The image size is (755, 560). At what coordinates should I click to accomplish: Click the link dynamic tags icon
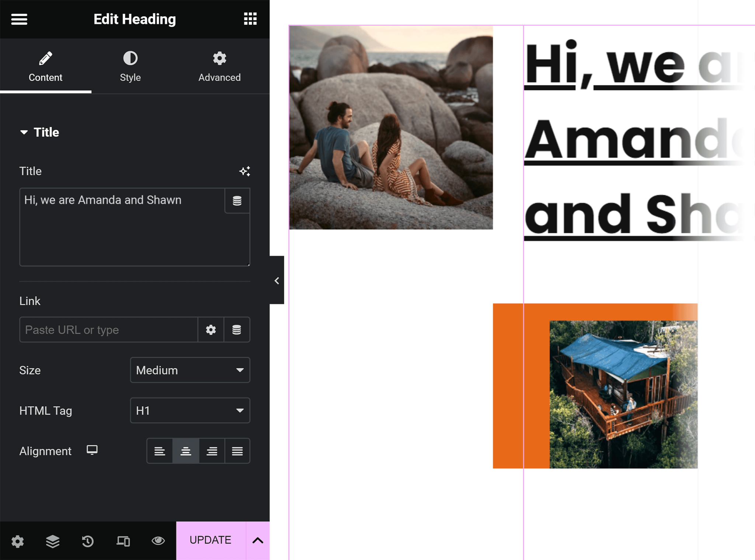pyautogui.click(x=237, y=329)
